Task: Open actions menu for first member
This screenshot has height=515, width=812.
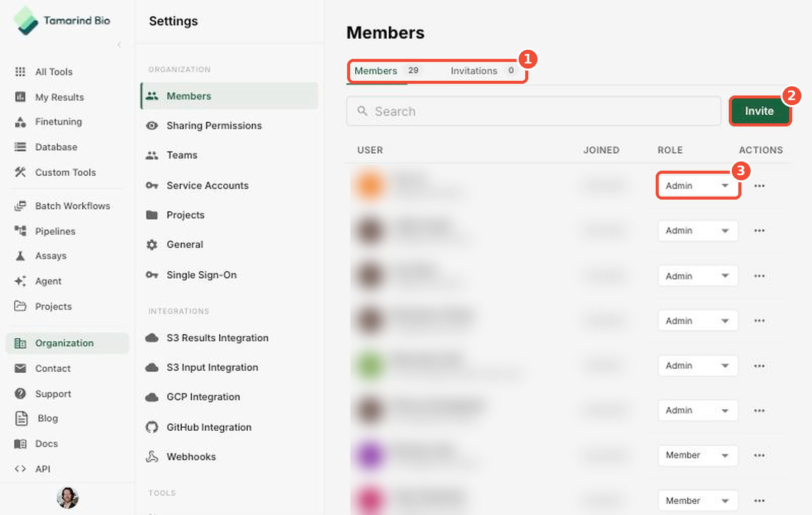Action: [759, 186]
